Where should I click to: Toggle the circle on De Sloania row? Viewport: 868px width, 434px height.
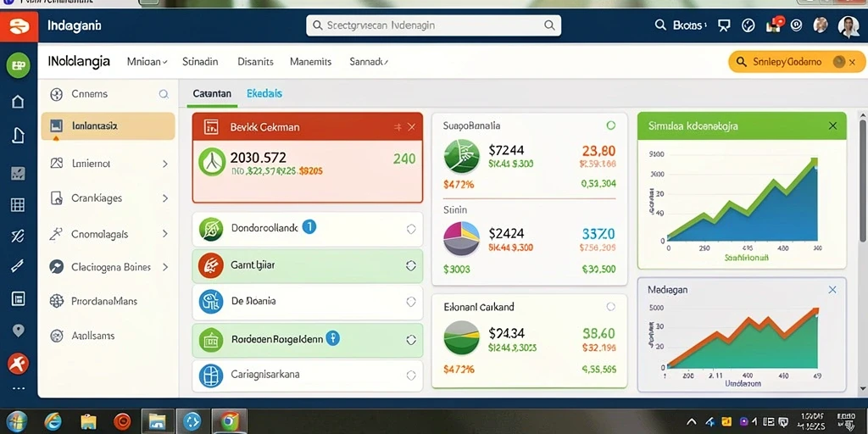click(411, 302)
